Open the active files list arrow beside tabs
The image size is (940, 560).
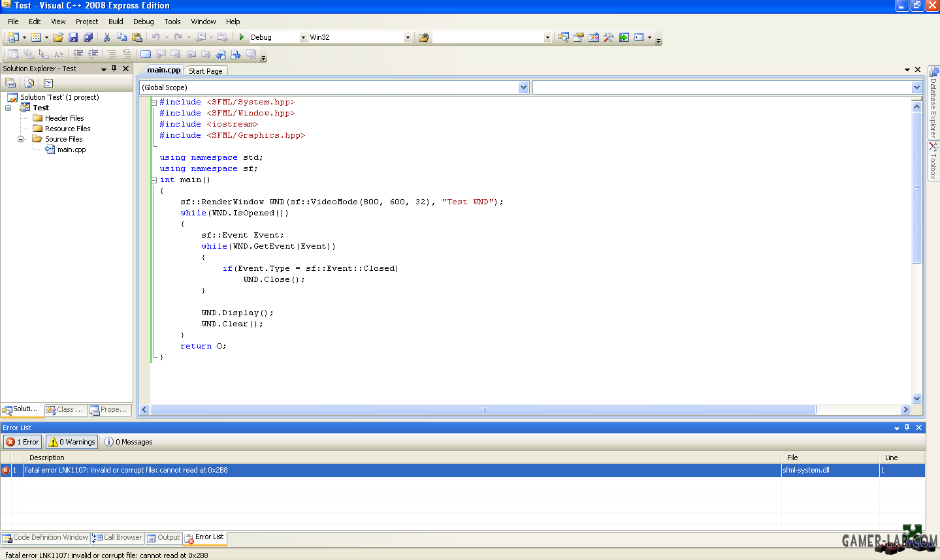click(907, 69)
